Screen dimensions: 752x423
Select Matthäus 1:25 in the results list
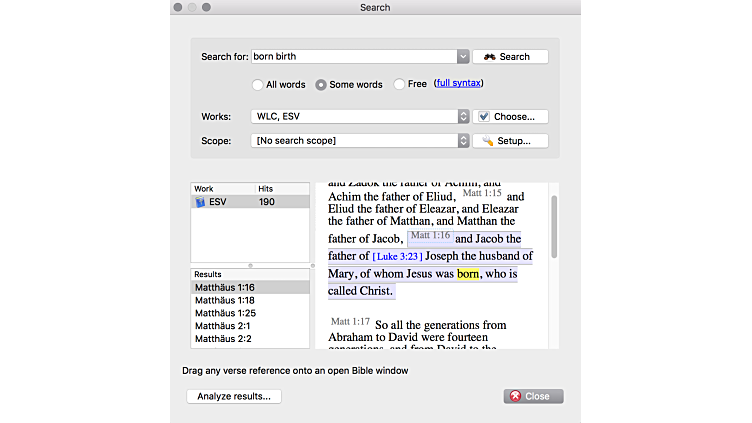pyautogui.click(x=225, y=313)
